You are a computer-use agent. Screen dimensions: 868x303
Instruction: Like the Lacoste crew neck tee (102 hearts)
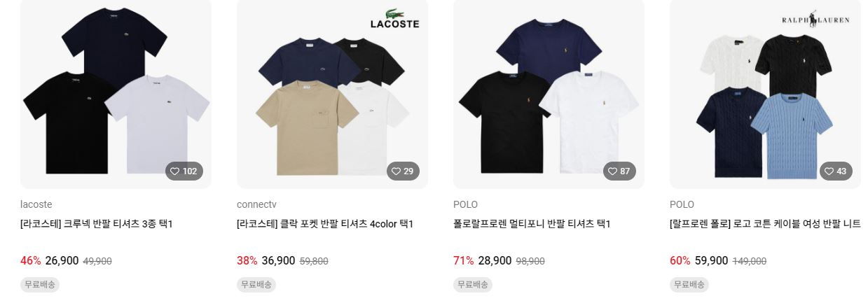coord(184,171)
